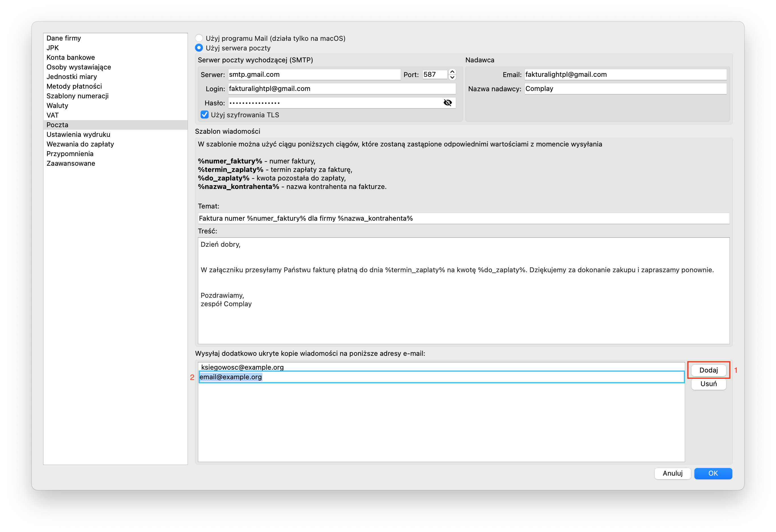Screen dimensions: 776x532
Task: Select ksiegowosc@example.org in the BCC list
Action: pos(441,367)
